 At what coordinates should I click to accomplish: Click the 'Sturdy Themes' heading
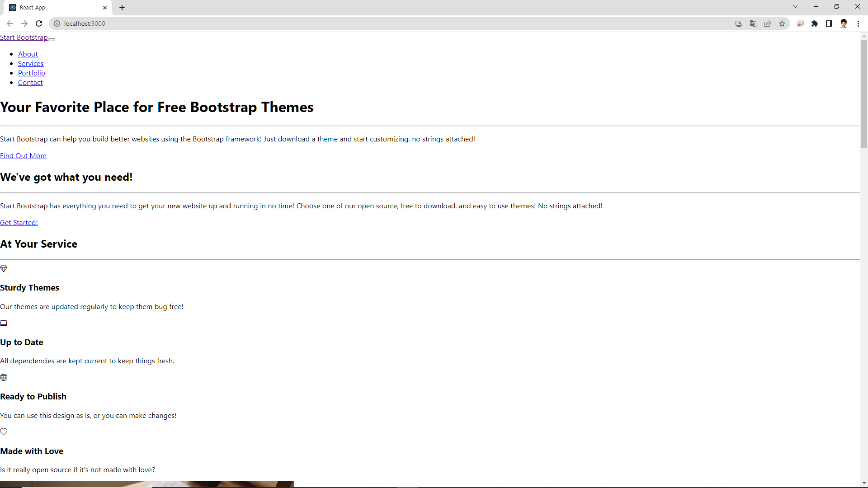(x=29, y=288)
